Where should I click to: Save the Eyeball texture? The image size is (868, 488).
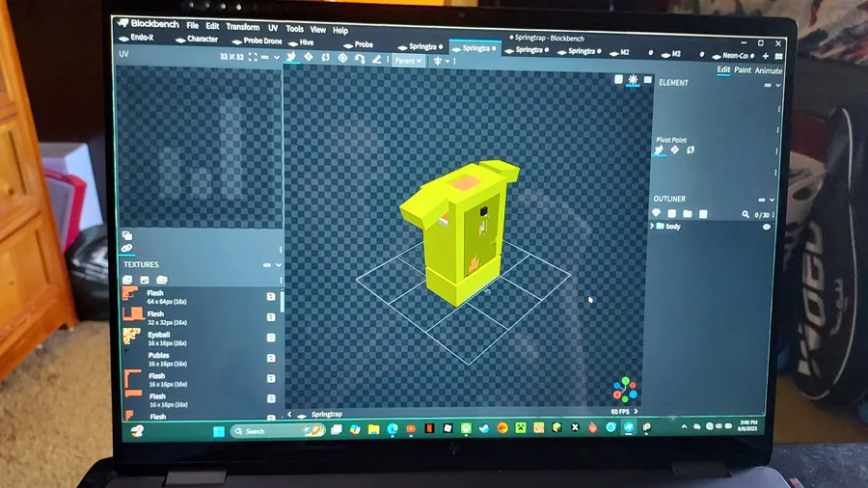(271, 338)
